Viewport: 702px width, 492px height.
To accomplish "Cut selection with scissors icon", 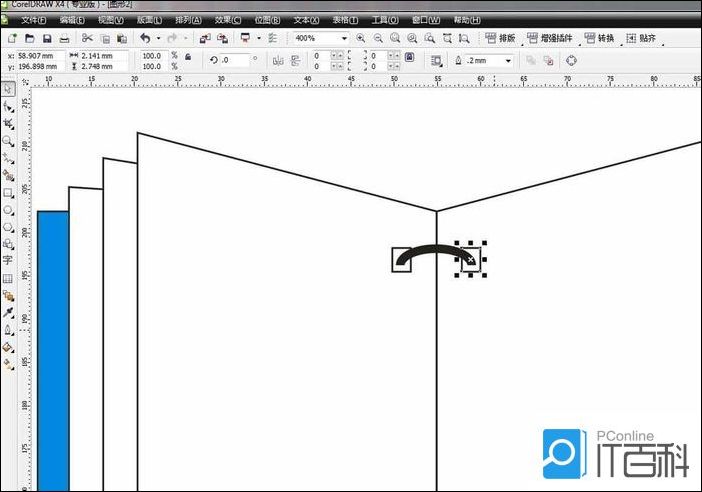I will tap(87, 39).
